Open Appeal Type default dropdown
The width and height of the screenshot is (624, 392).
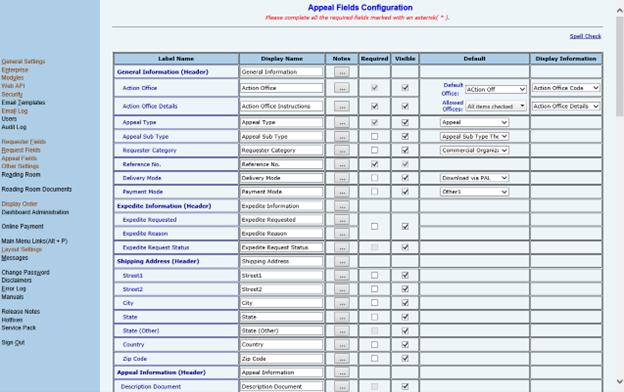pos(474,123)
